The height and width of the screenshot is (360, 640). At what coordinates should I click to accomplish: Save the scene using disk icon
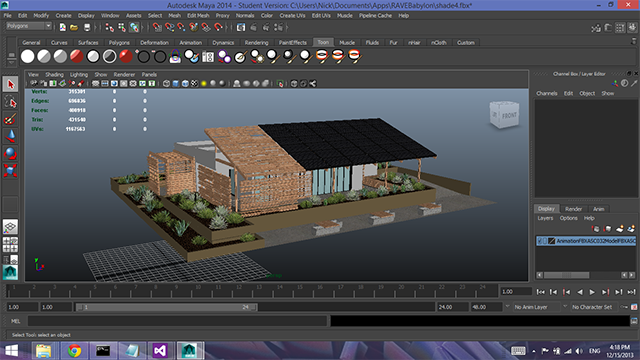[x=87, y=27]
